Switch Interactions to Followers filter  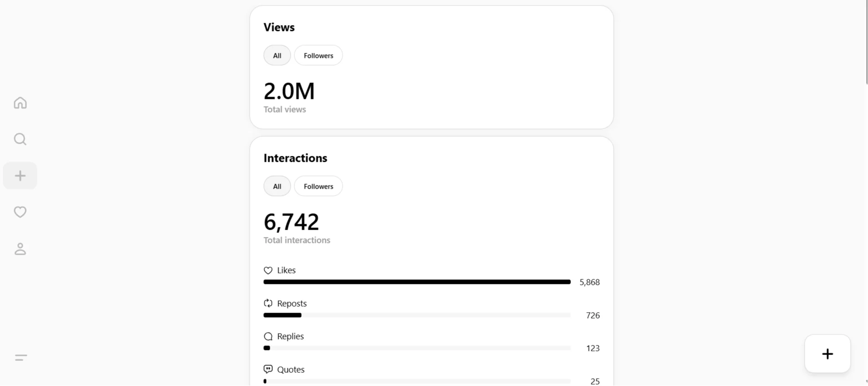click(318, 186)
